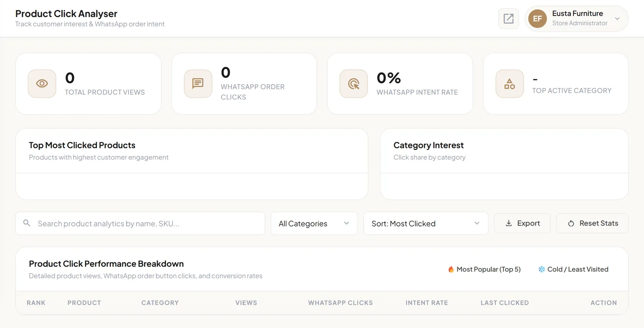Click the RANK column header
The height and width of the screenshot is (328, 644).
click(x=36, y=303)
